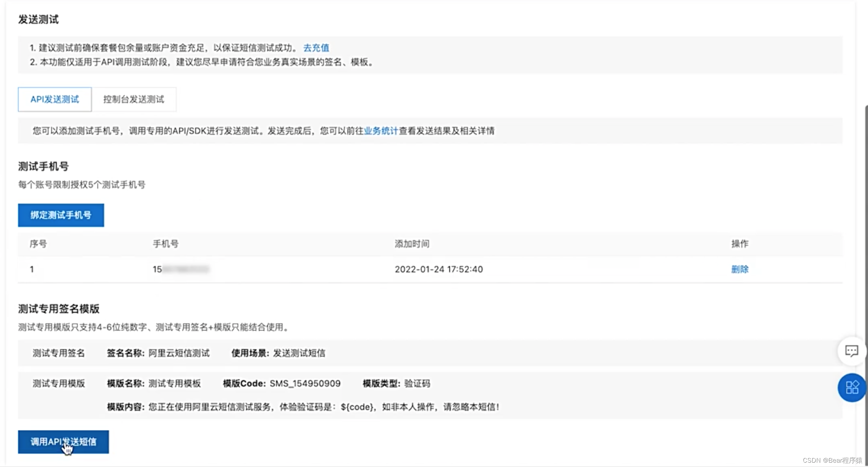This screenshot has width=868, height=467.
Task: Click the 手机号 column header
Action: click(x=166, y=244)
